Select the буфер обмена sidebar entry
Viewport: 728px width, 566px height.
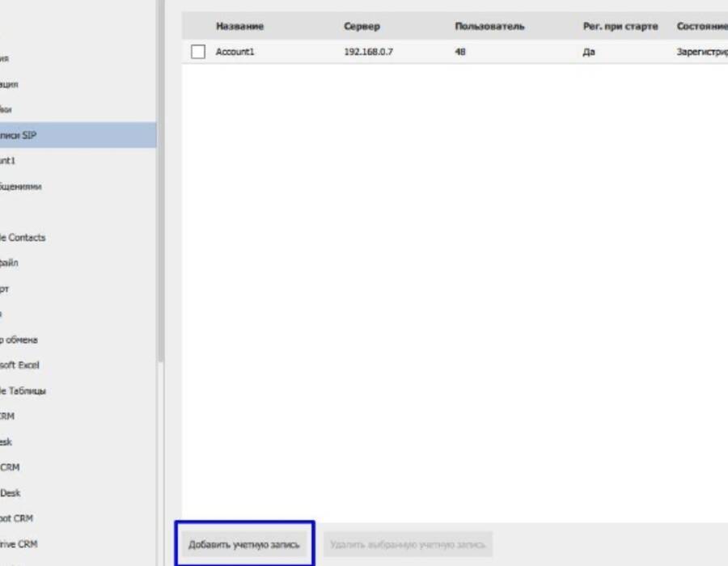click(19, 340)
